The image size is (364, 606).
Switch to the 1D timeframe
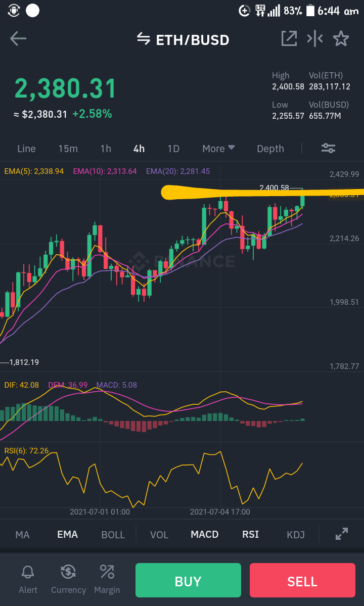(173, 149)
